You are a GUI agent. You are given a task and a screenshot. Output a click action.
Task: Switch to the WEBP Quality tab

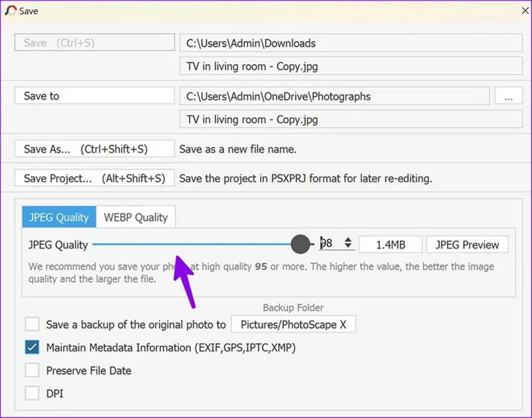136,217
